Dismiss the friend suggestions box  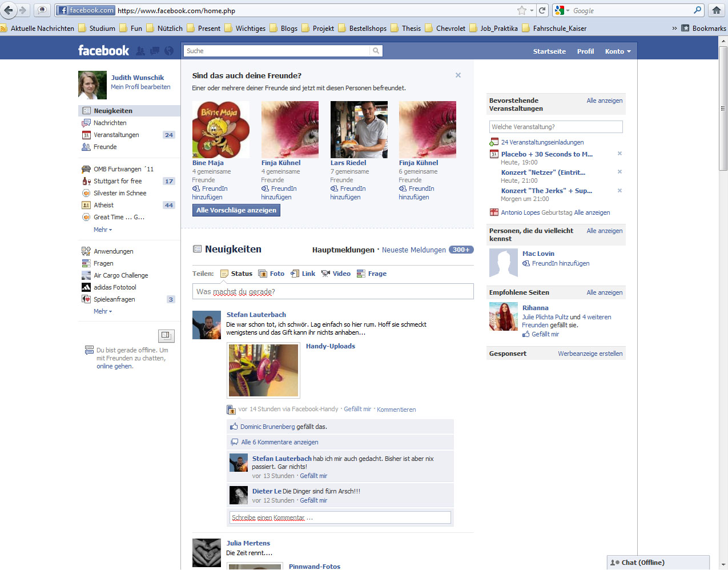pyautogui.click(x=458, y=75)
